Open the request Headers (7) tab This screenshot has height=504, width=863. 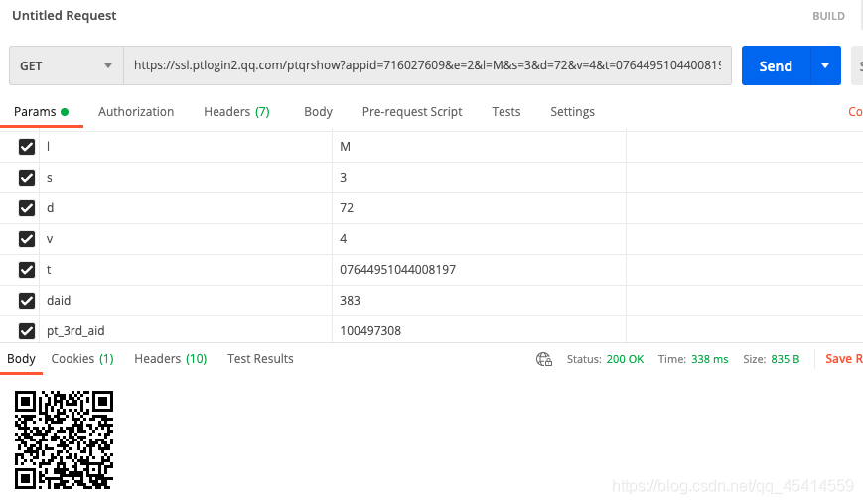coord(236,112)
